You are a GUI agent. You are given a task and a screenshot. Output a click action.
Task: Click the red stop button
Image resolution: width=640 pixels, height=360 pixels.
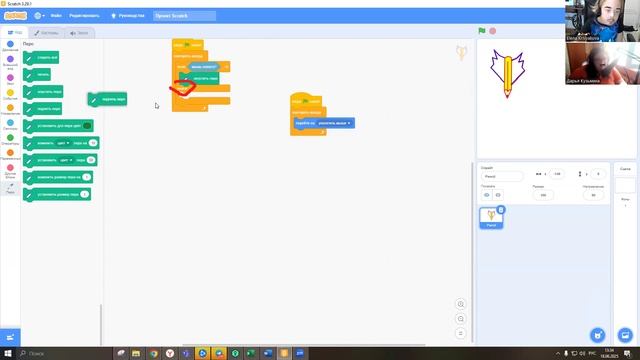(x=493, y=31)
